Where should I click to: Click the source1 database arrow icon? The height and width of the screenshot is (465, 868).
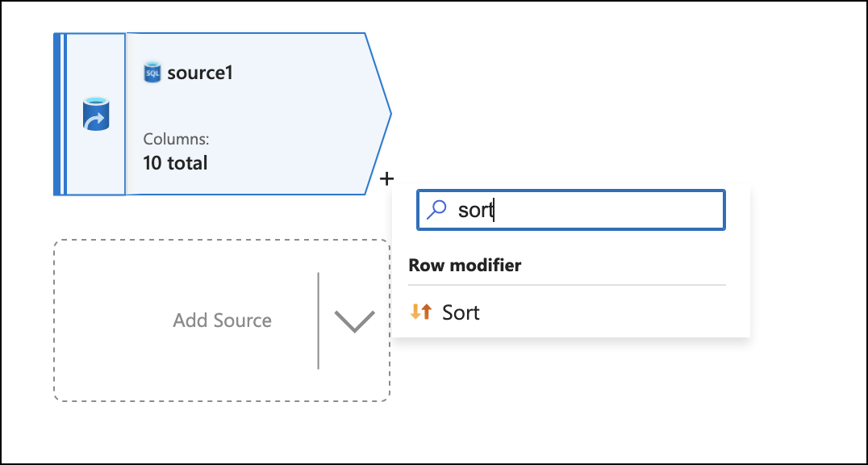click(x=96, y=115)
